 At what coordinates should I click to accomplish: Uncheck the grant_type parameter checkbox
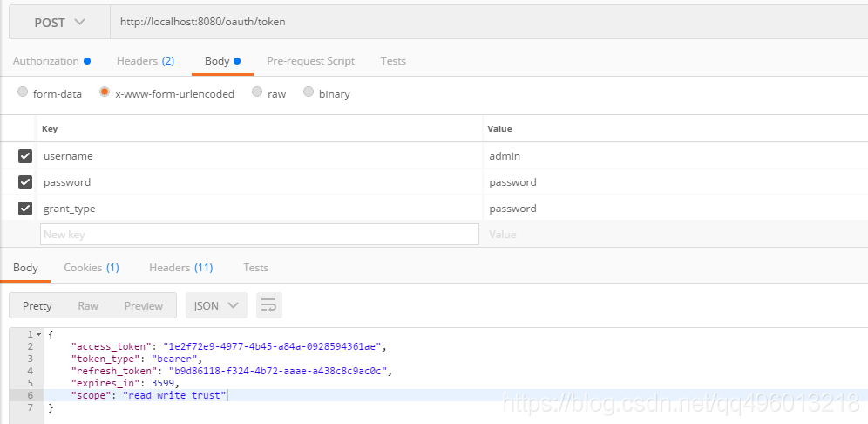pos(25,208)
